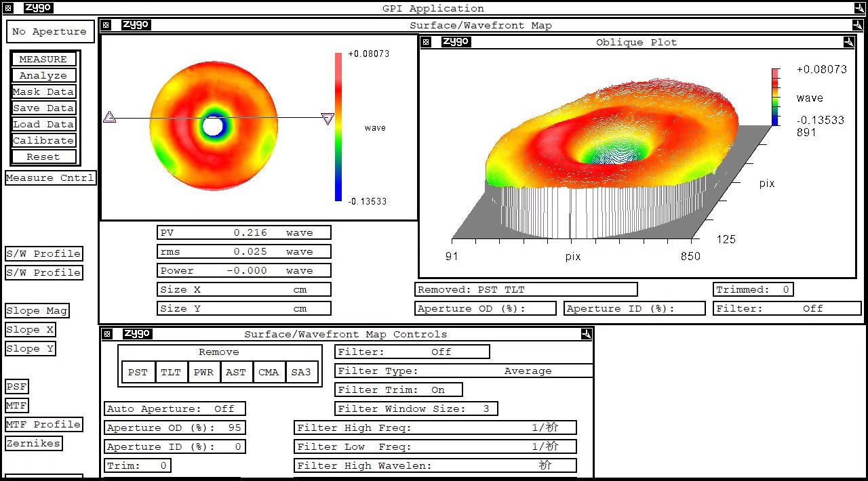Open the Filter Trim option showing On
This screenshot has height=481, width=868.
coord(399,390)
